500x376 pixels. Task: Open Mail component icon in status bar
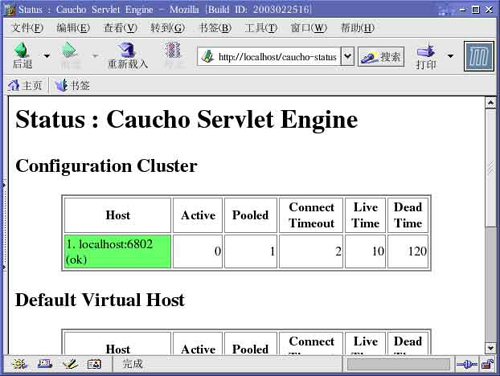[45, 364]
